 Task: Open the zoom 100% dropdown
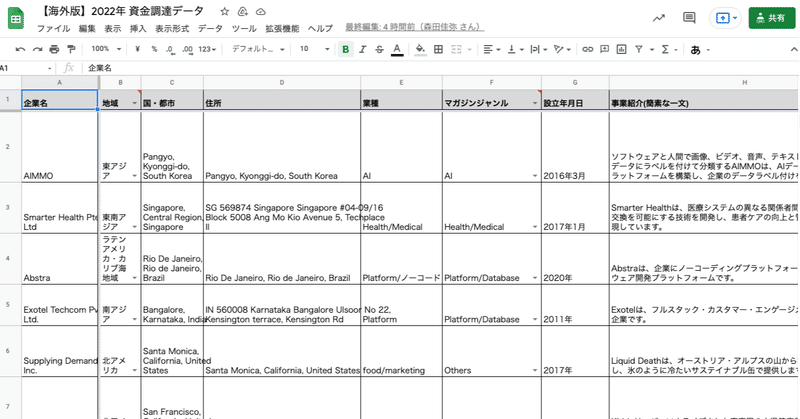tap(106, 49)
